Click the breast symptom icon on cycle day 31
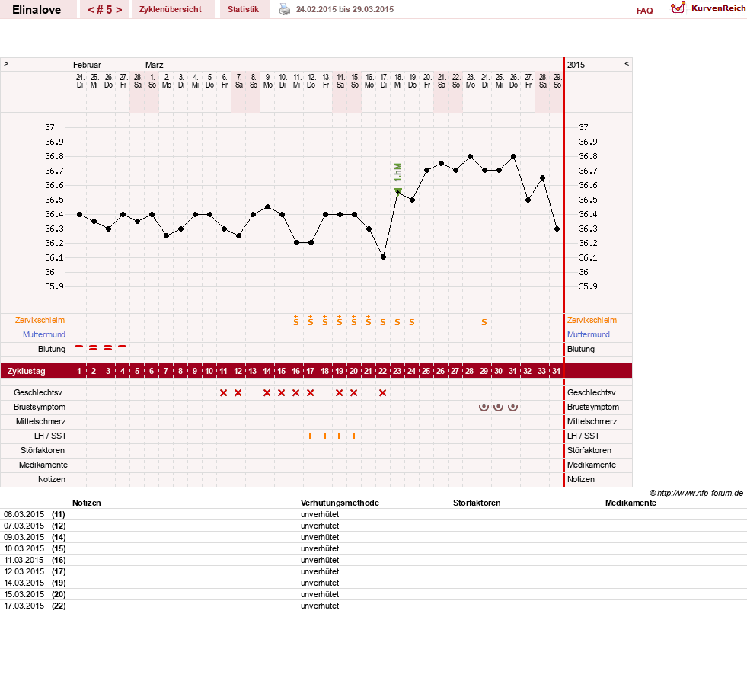Screen dimensions: 747x700 pos(512,407)
